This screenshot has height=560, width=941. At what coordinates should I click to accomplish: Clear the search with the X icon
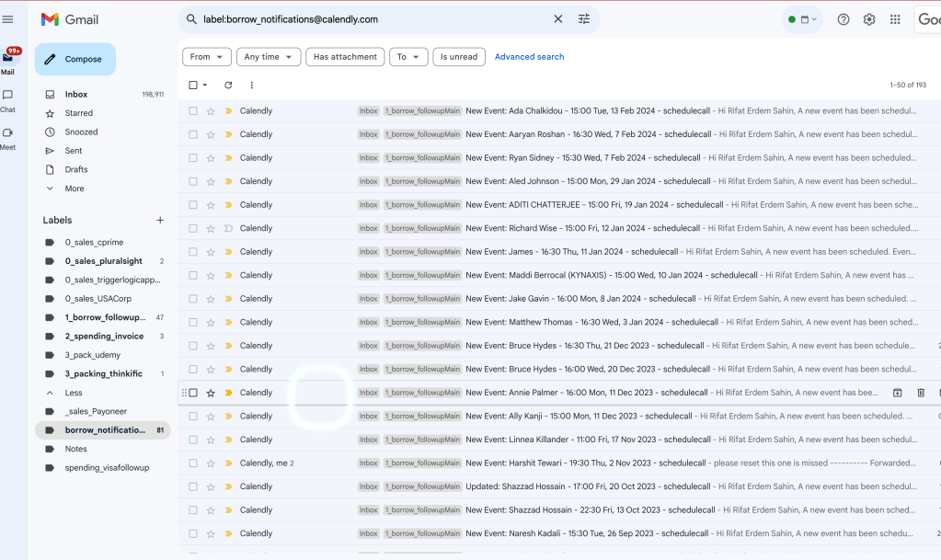coord(558,19)
